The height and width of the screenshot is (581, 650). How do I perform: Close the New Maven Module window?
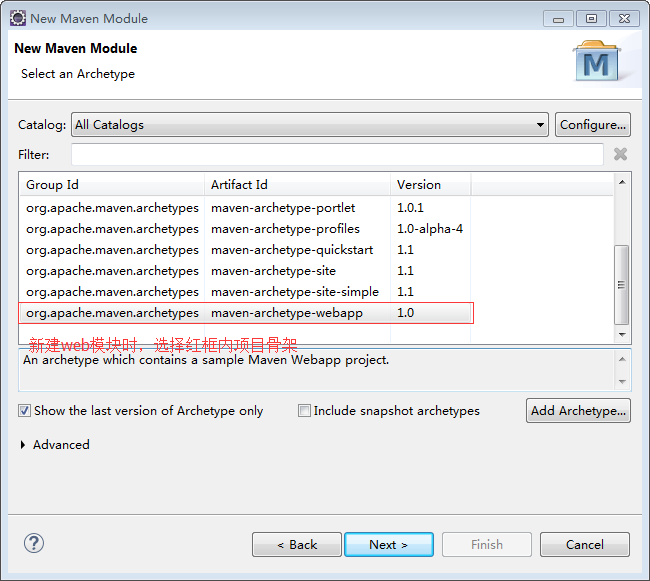pyautogui.click(x=624, y=19)
